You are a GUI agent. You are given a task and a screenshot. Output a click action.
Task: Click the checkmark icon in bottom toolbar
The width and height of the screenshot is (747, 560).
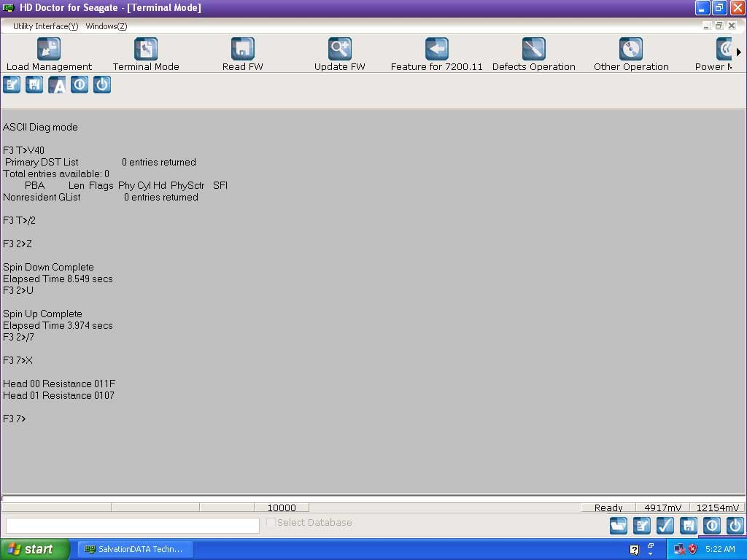point(665,526)
